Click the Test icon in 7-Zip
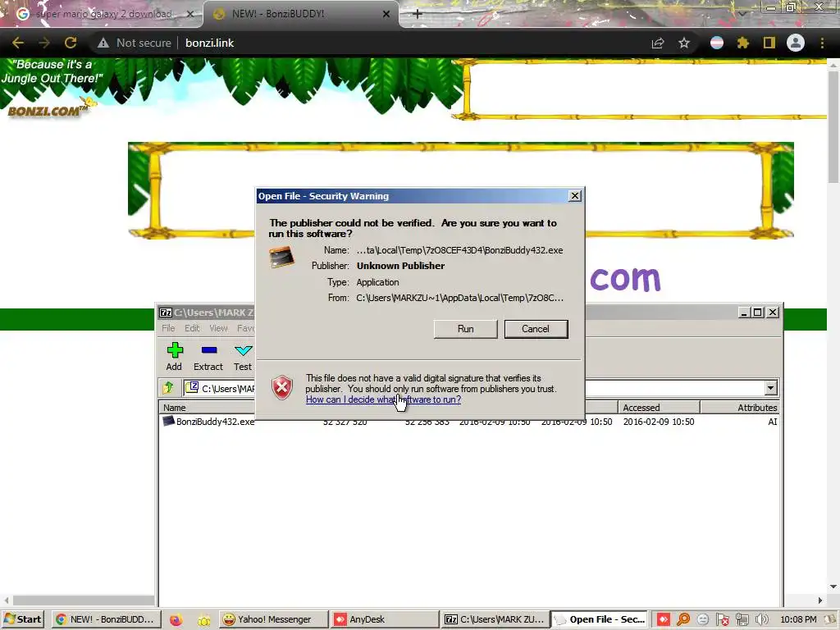The height and width of the screenshot is (630, 840). click(x=243, y=357)
